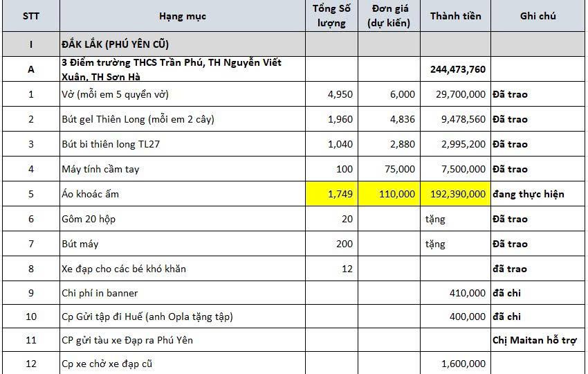Select the 'Ghi chú' column header
Viewport: 588px width, 374px height.
538,16
